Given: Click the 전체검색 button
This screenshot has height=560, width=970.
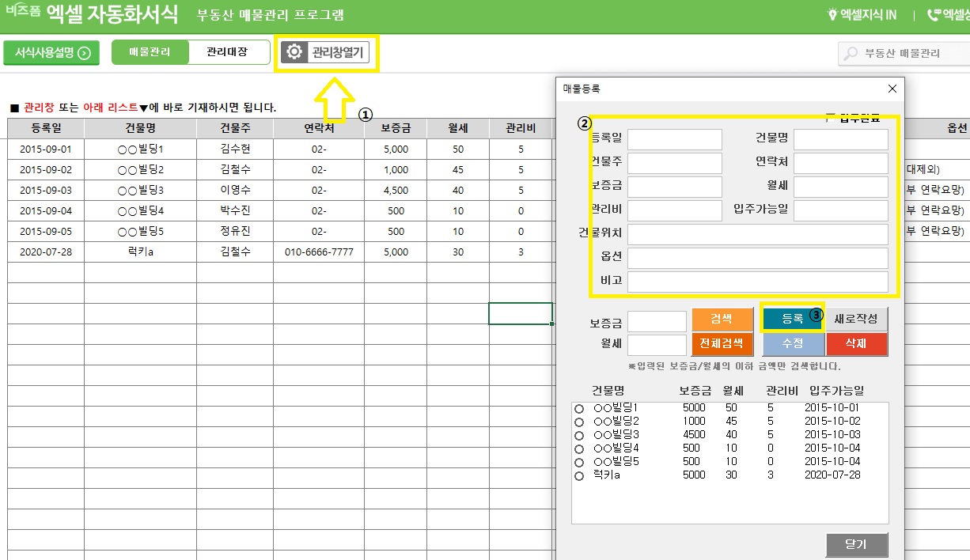Looking at the screenshot, I should (721, 344).
